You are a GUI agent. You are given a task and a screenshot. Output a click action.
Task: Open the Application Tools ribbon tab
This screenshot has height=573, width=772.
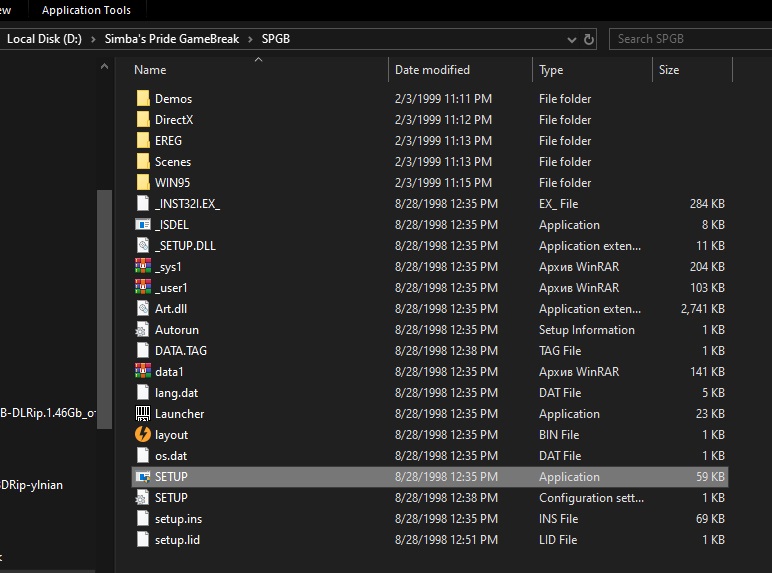(86, 10)
